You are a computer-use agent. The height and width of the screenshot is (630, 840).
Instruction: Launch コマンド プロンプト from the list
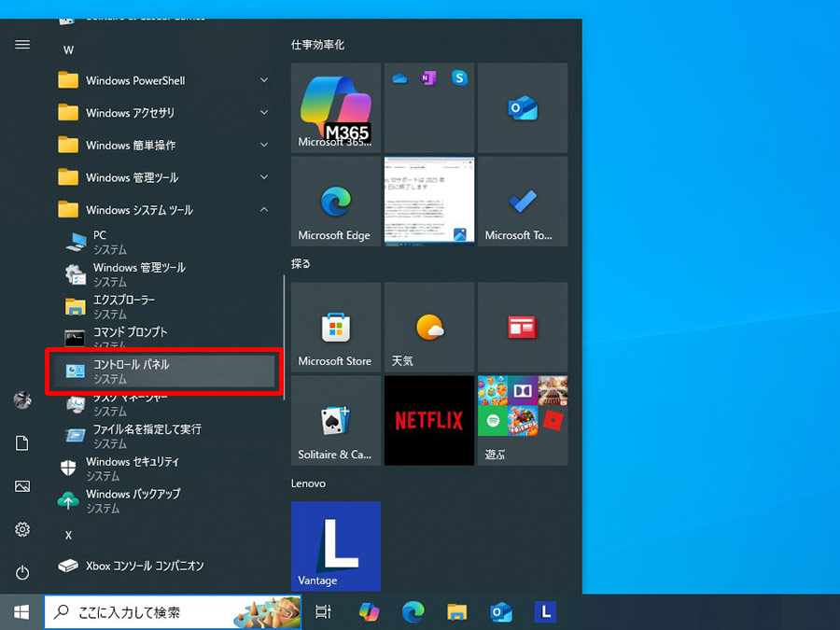click(162, 338)
